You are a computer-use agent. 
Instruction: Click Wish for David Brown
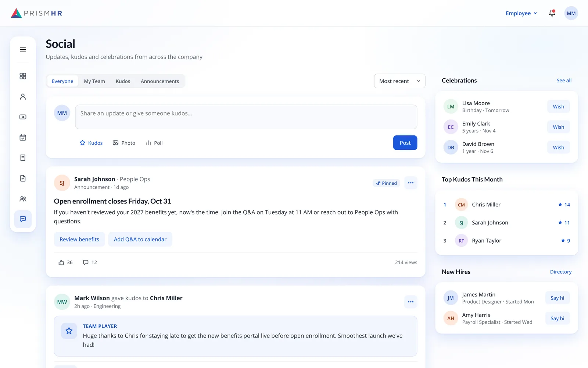coord(558,148)
